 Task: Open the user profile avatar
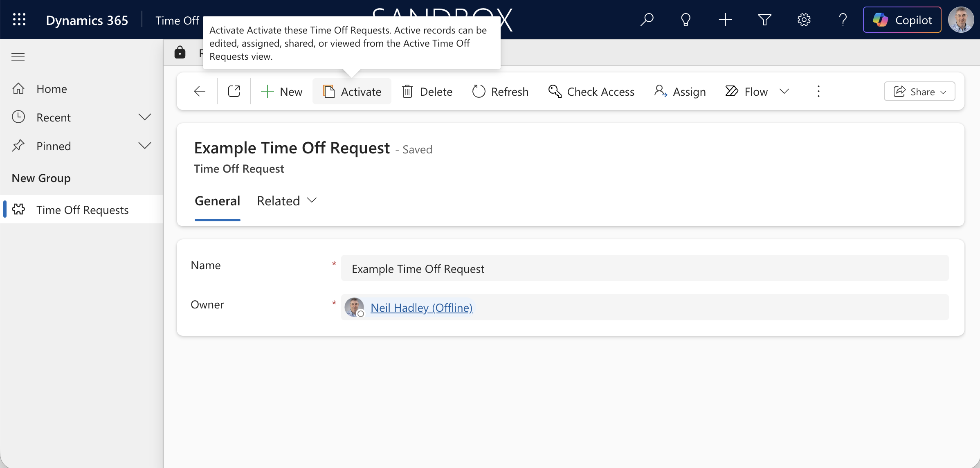pyautogui.click(x=961, y=20)
